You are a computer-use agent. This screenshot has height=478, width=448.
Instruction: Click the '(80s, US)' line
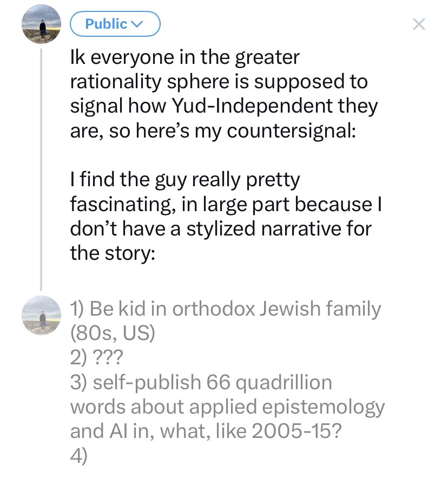pos(113,333)
